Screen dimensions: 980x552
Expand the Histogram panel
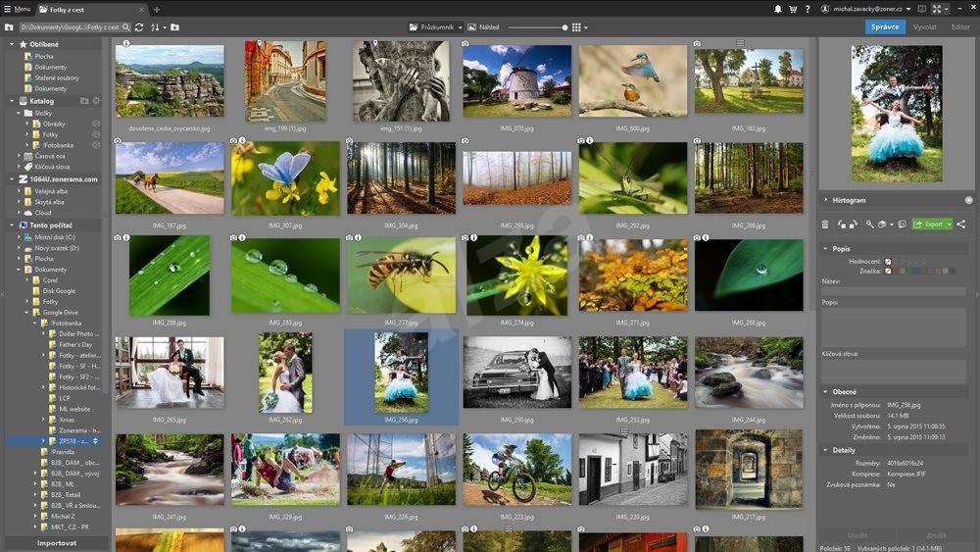pyautogui.click(x=825, y=200)
